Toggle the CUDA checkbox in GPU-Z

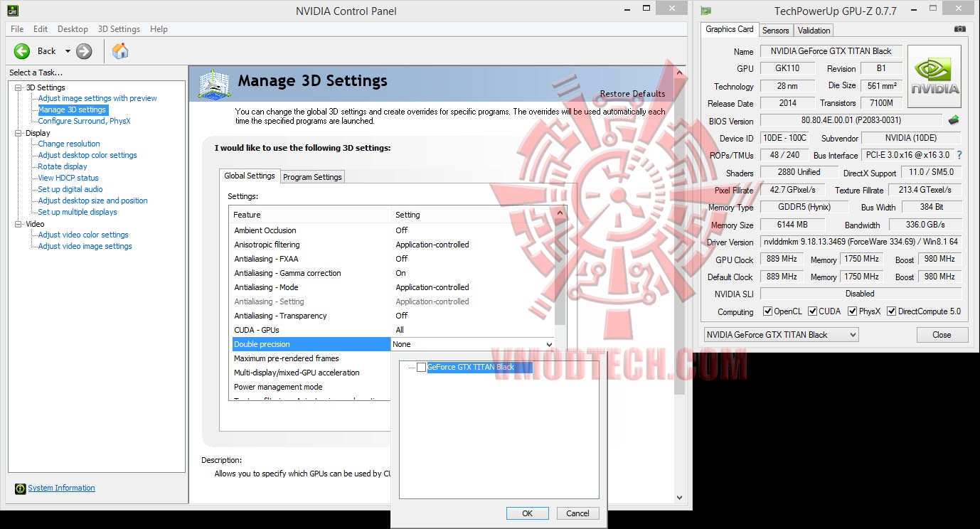tap(812, 311)
